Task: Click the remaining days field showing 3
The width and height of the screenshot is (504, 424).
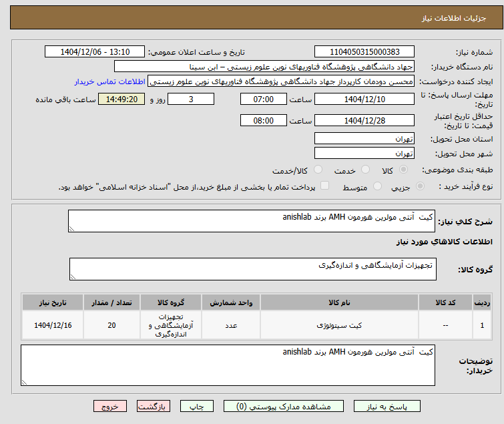Action: tap(191, 99)
